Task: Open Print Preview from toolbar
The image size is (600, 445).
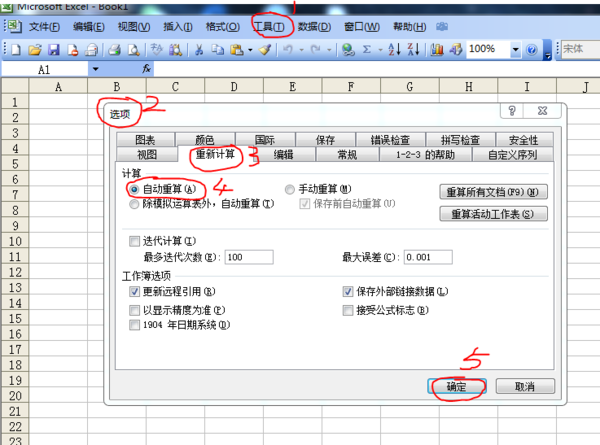Action: 134,49
